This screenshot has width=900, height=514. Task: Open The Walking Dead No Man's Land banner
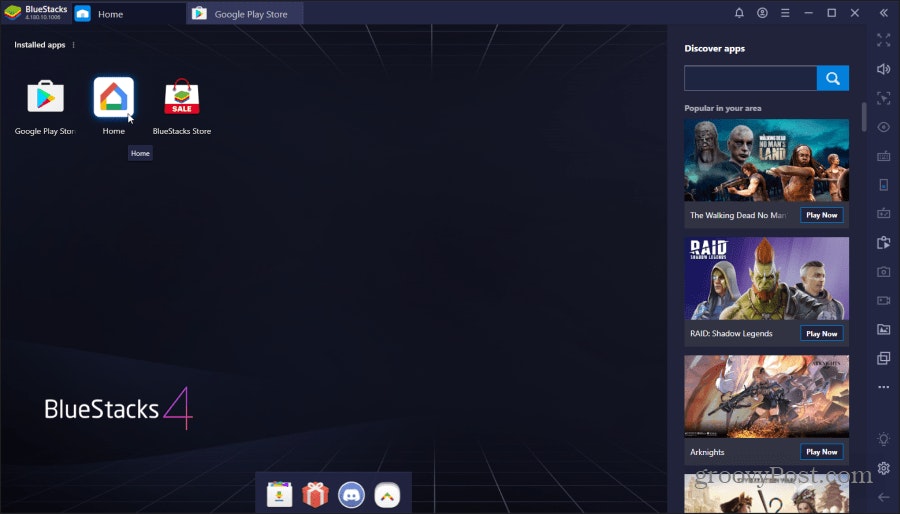click(766, 160)
